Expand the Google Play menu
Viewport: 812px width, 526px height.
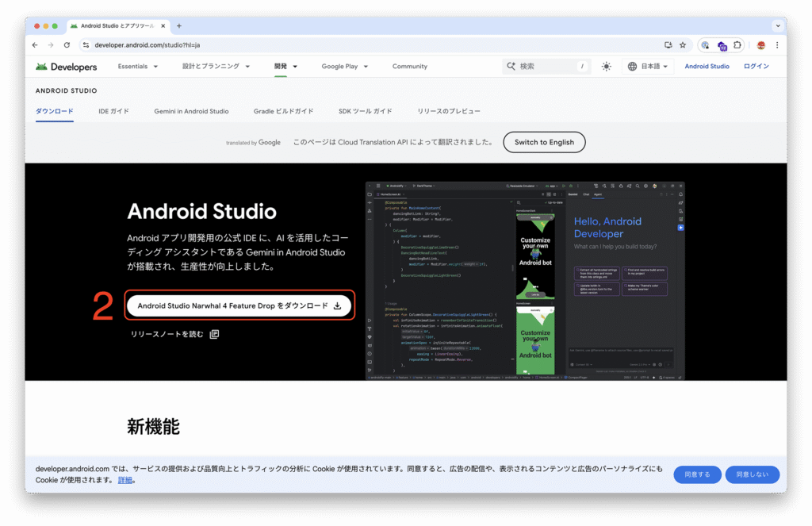coord(344,67)
